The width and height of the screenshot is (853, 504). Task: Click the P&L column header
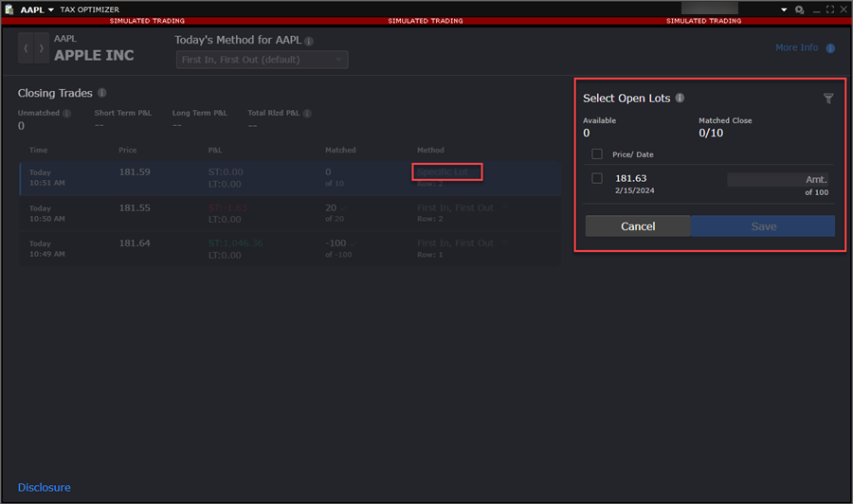point(215,150)
